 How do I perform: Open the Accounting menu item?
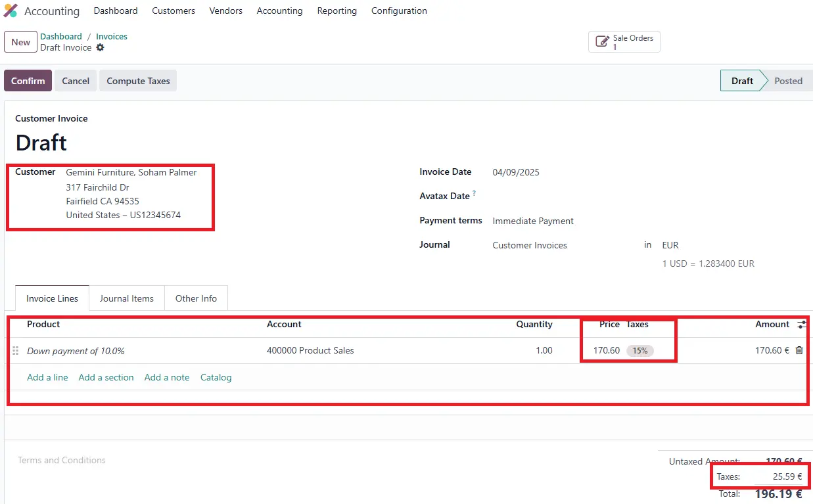click(x=280, y=11)
